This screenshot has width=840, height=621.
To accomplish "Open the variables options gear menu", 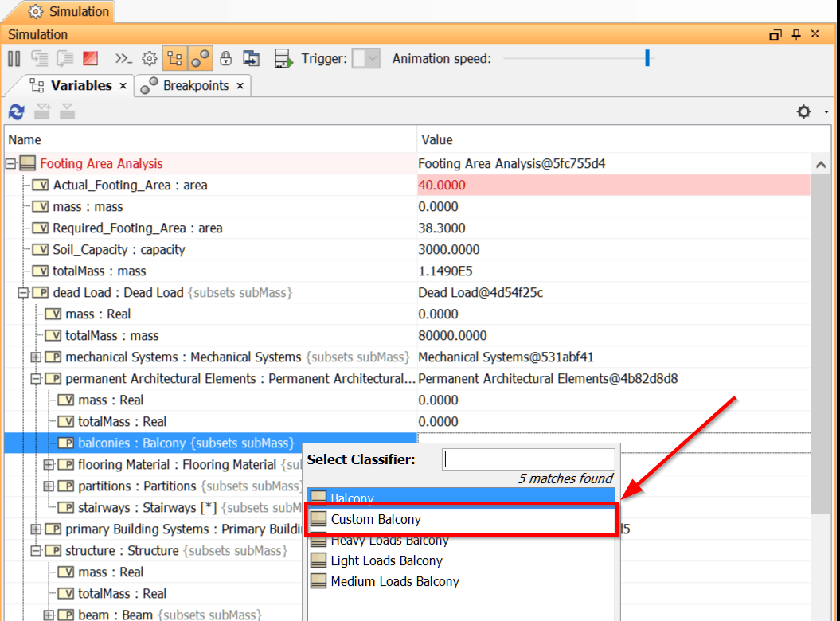I will pos(803,111).
